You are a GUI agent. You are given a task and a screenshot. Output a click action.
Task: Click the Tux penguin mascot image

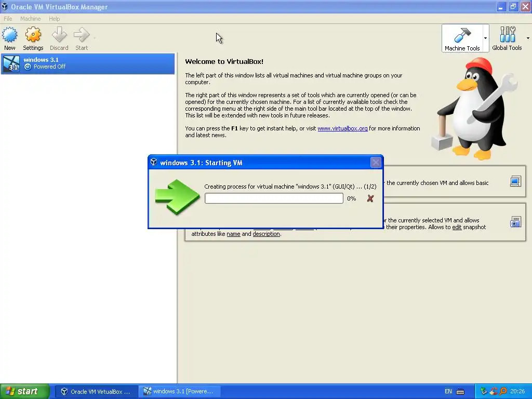tap(474, 109)
